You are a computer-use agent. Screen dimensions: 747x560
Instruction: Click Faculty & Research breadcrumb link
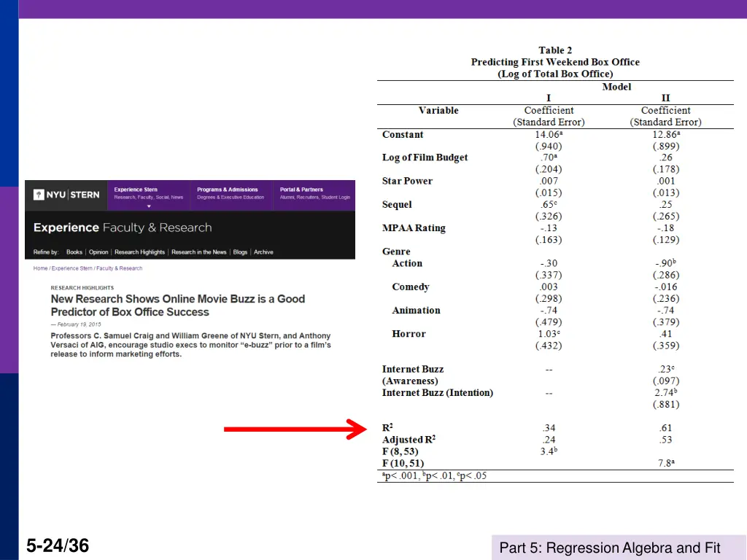pos(121,268)
